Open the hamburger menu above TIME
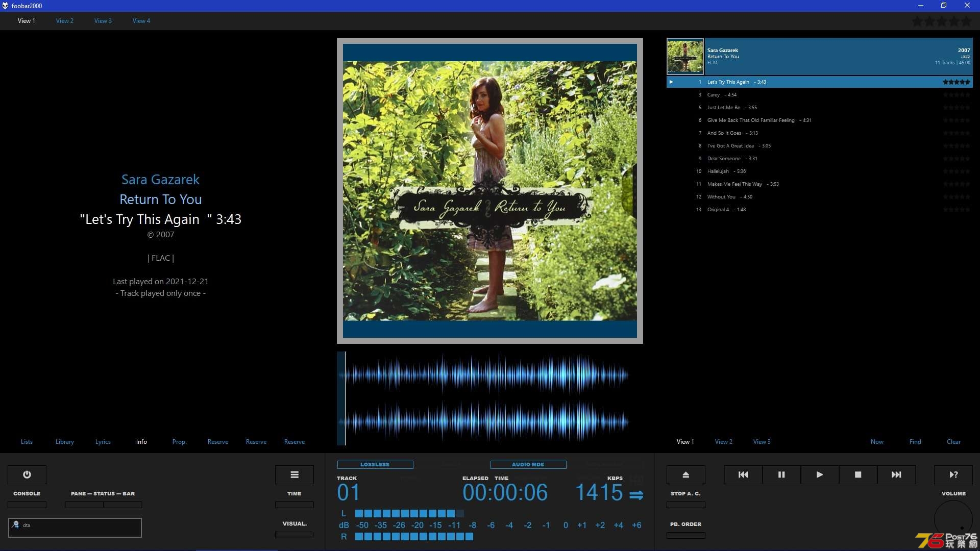This screenshot has height=551, width=980. click(295, 474)
